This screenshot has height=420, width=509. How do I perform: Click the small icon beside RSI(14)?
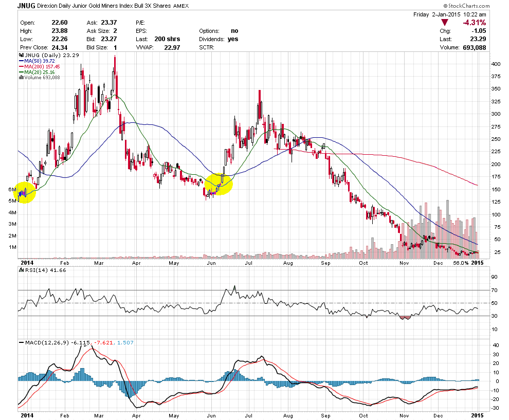22,270
